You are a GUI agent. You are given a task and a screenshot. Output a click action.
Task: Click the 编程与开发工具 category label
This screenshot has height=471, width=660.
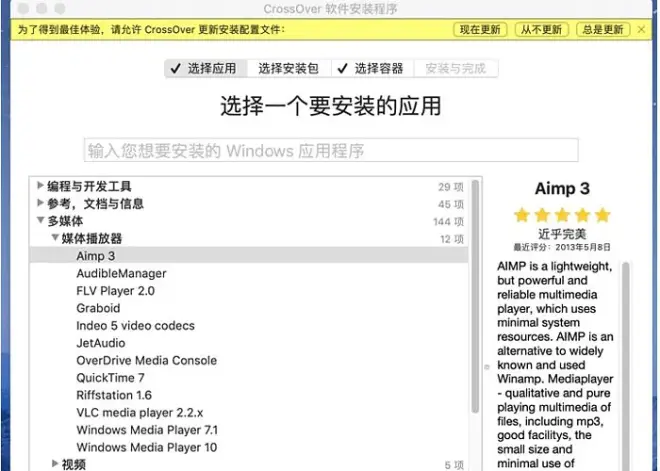point(89,186)
